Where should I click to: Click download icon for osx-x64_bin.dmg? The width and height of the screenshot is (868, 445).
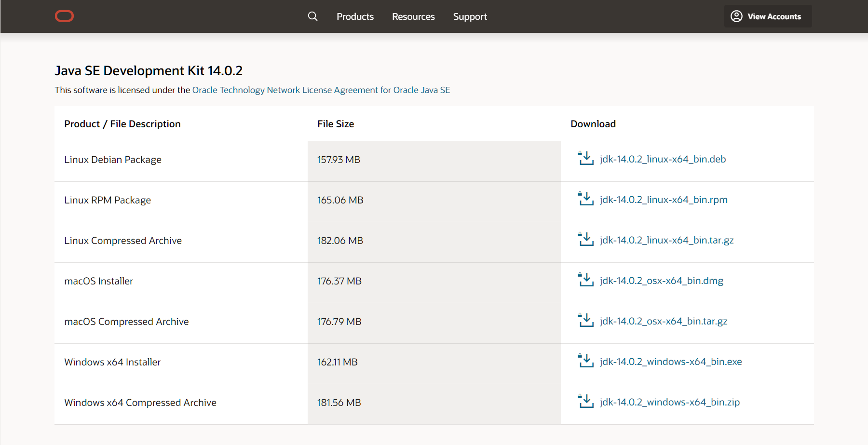click(586, 280)
